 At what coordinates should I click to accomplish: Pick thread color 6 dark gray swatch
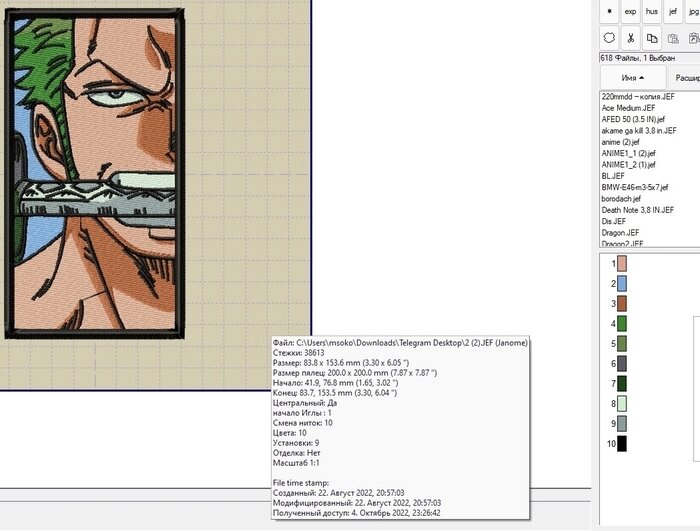point(621,364)
